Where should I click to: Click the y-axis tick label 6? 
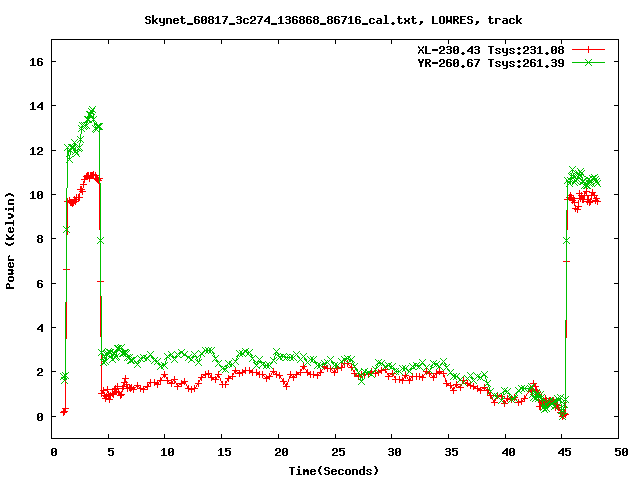click(40, 284)
